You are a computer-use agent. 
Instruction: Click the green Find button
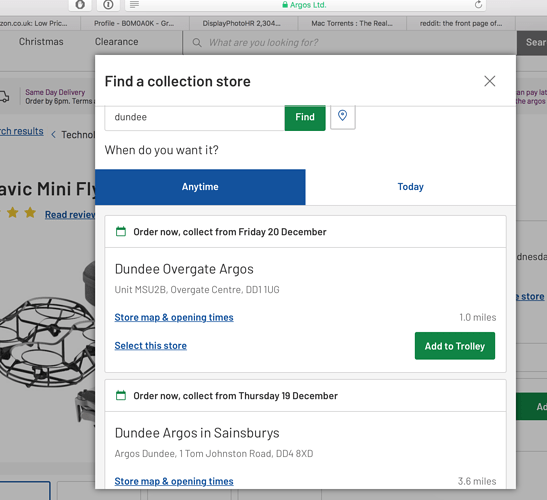pos(305,117)
